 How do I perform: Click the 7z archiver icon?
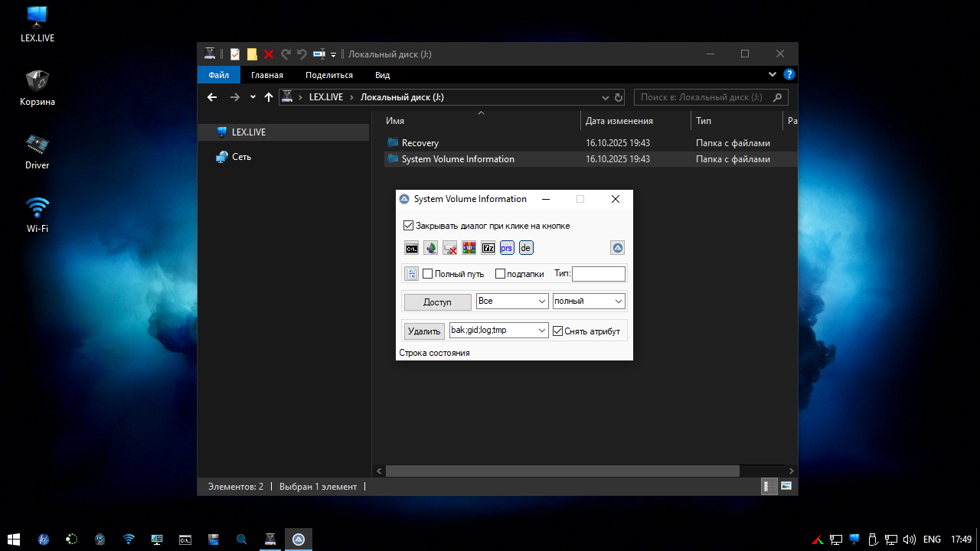488,248
